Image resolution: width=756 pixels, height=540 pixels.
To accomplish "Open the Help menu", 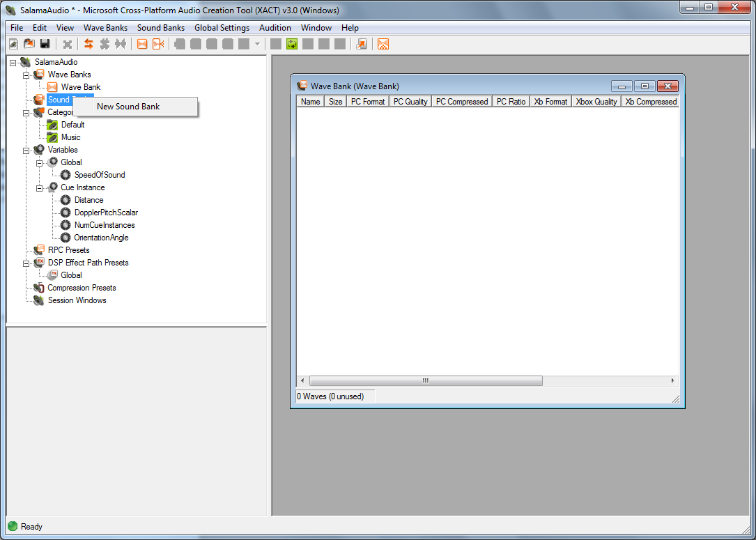I will (x=350, y=27).
